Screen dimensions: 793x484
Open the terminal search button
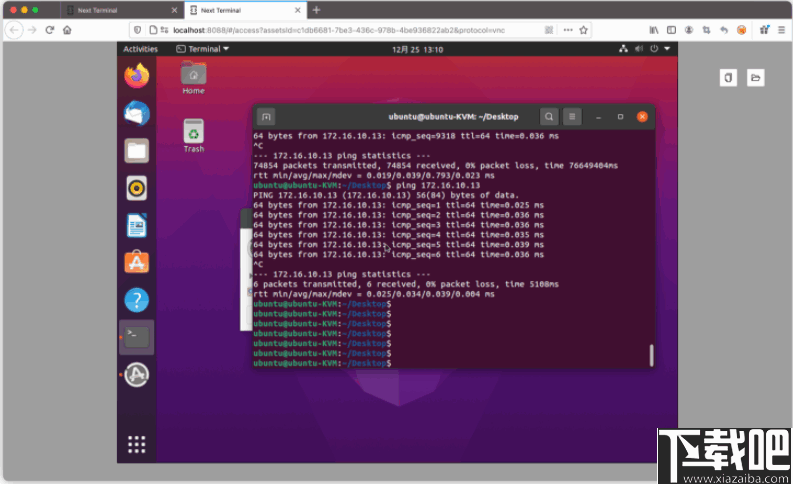pos(549,117)
